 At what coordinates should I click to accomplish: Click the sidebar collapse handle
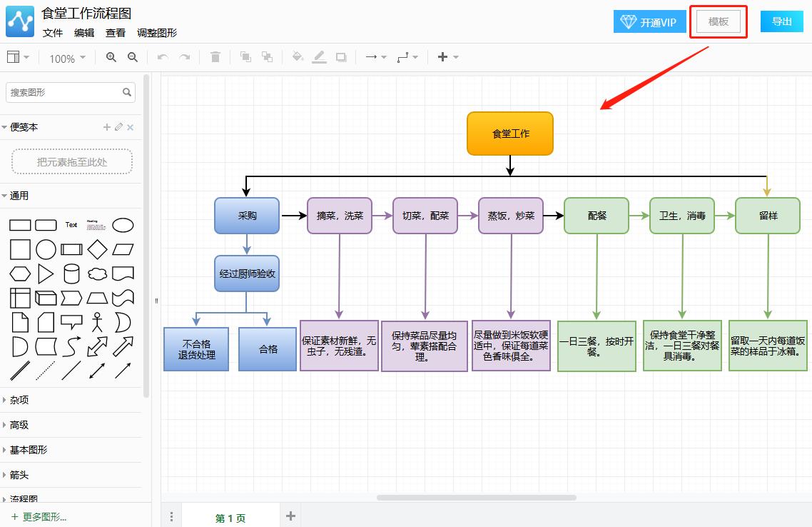tap(156, 301)
